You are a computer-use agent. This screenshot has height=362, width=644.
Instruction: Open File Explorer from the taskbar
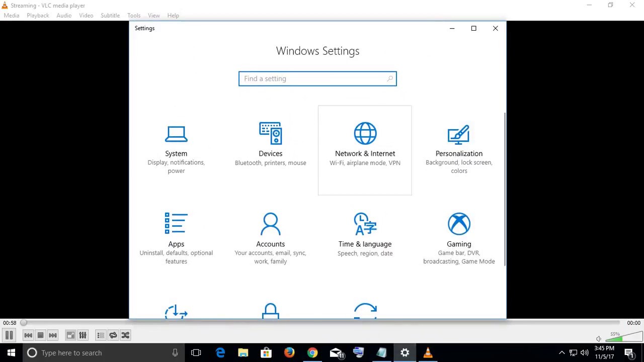[x=243, y=353]
